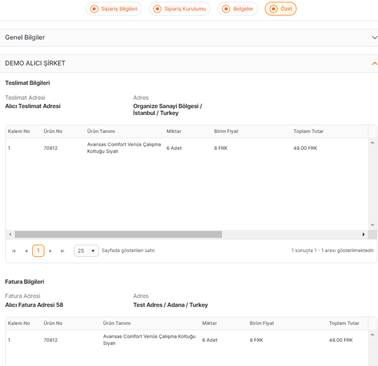The height and width of the screenshot is (366, 378).
Task: Select the Özet step tab
Action: [x=281, y=9]
